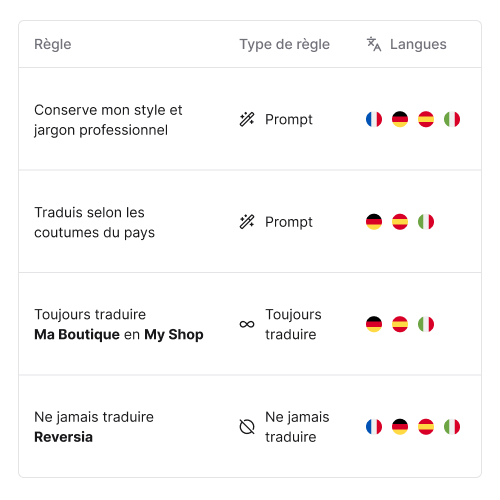Click Italian flag in the Reversia row
This screenshot has width=500, height=500.
click(452, 427)
